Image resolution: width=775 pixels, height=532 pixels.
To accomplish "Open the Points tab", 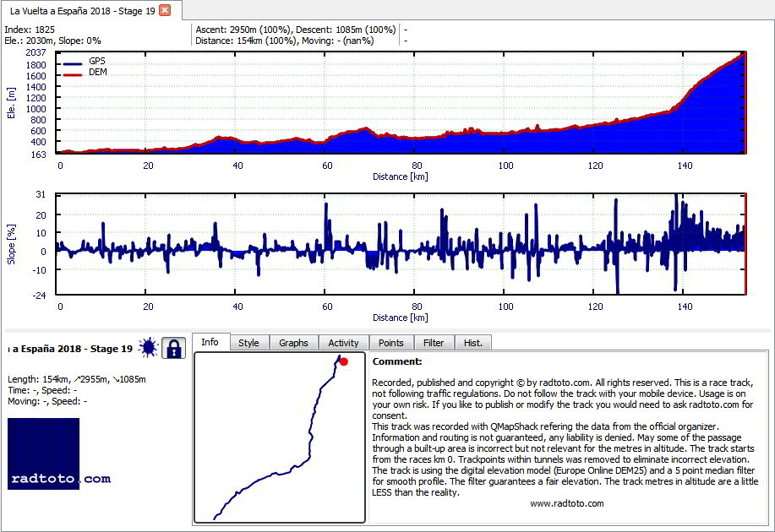I will tap(391, 343).
